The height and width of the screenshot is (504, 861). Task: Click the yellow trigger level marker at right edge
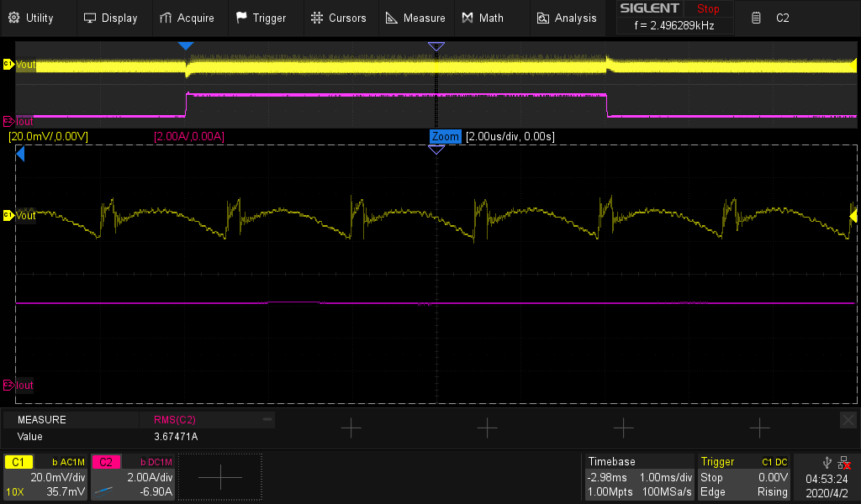(853, 217)
